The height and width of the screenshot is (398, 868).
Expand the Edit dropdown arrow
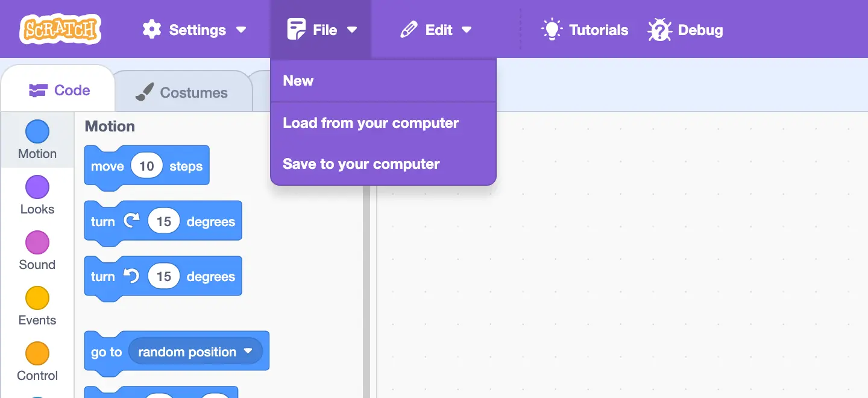point(466,30)
